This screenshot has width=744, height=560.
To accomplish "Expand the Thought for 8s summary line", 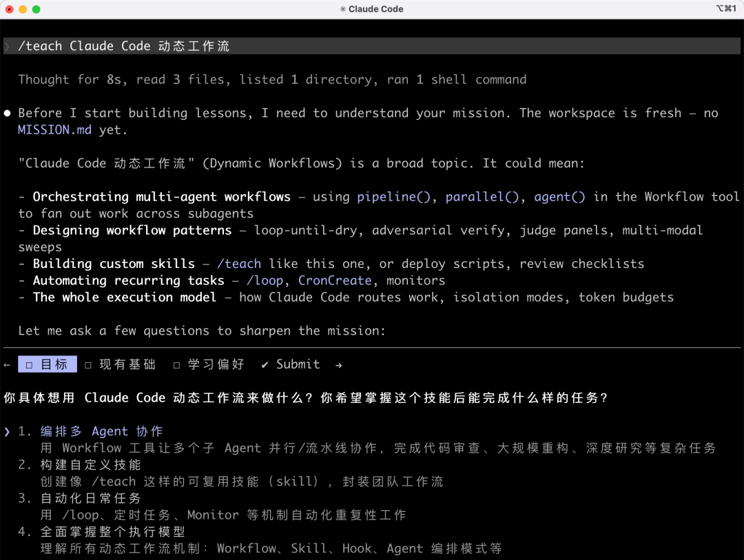I will (272, 79).
